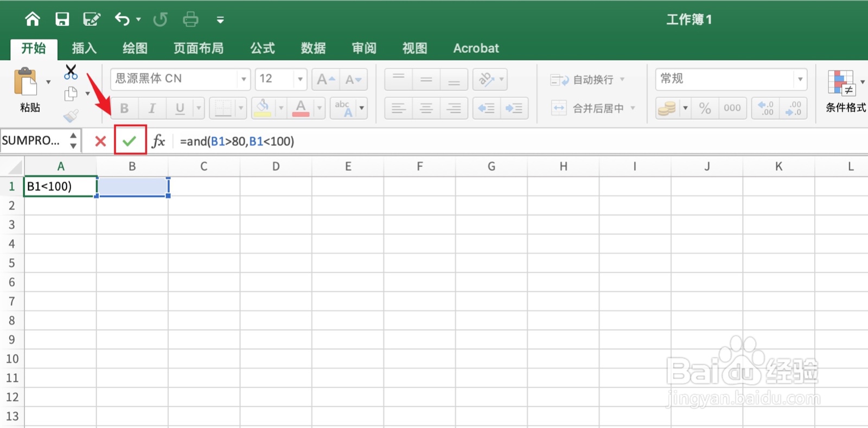Switch to 数据 tab
The height and width of the screenshot is (428, 868).
tap(314, 48)
